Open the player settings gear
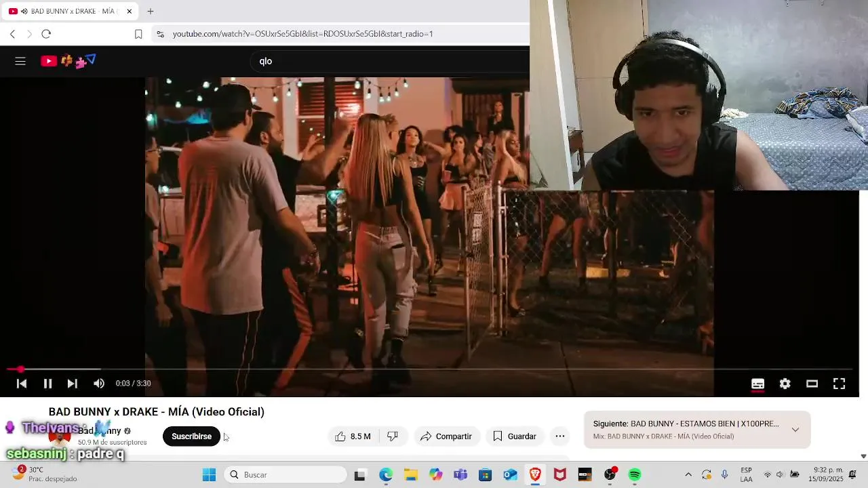The image size is (868, 488). [x=785, y=384]
